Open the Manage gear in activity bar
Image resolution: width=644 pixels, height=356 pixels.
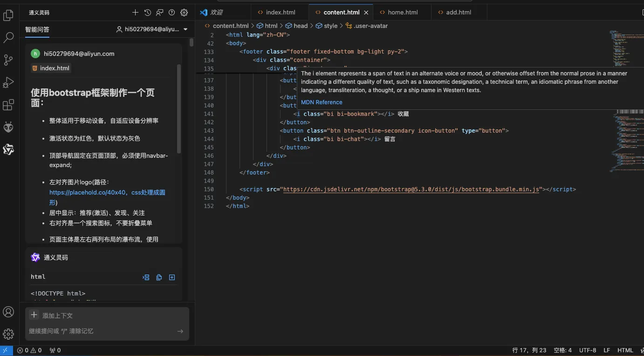8,334
